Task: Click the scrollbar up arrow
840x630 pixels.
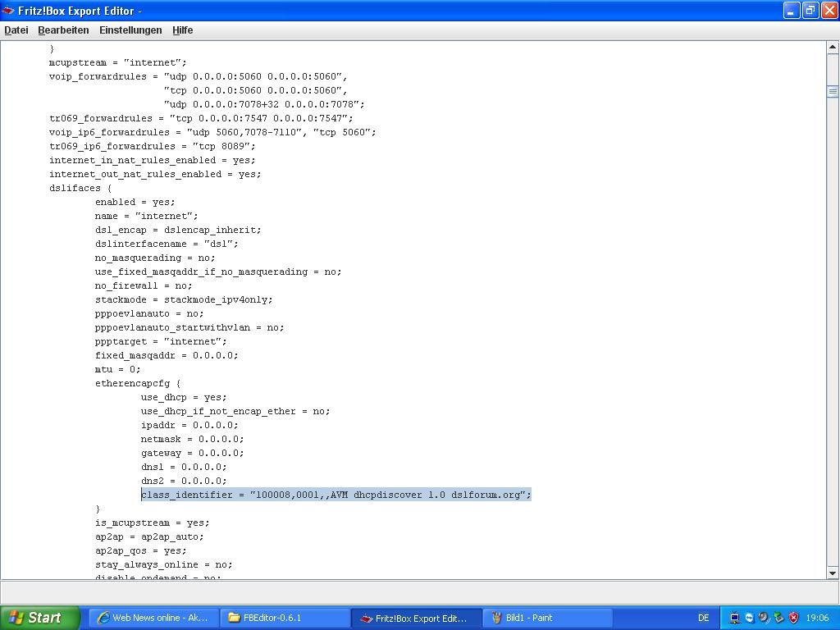Action: point(833,48)
